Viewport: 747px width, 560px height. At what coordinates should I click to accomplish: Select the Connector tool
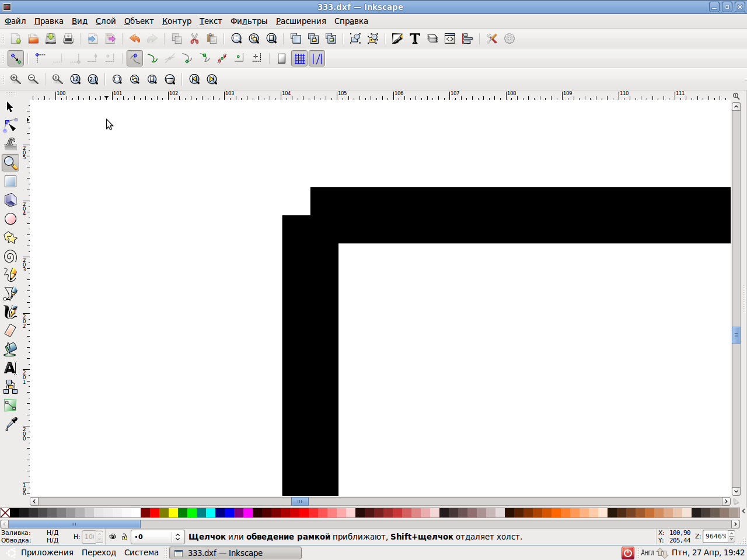point(10,387)
